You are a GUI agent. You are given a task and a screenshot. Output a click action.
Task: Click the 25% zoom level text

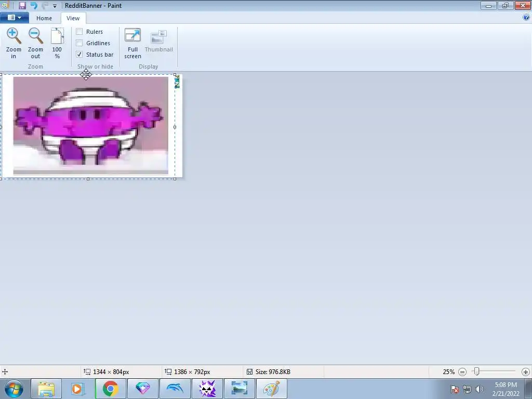(x=448, y=372)
